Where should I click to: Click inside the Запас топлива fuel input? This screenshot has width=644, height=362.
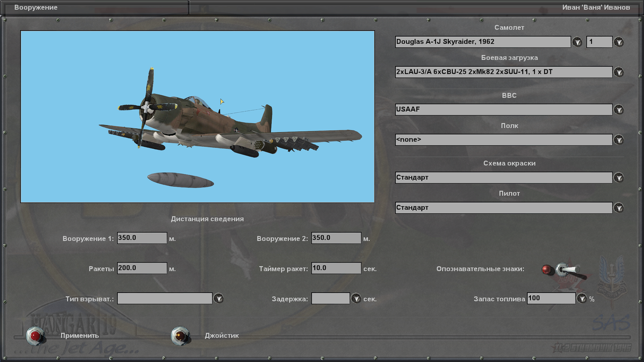click(551, 298)
